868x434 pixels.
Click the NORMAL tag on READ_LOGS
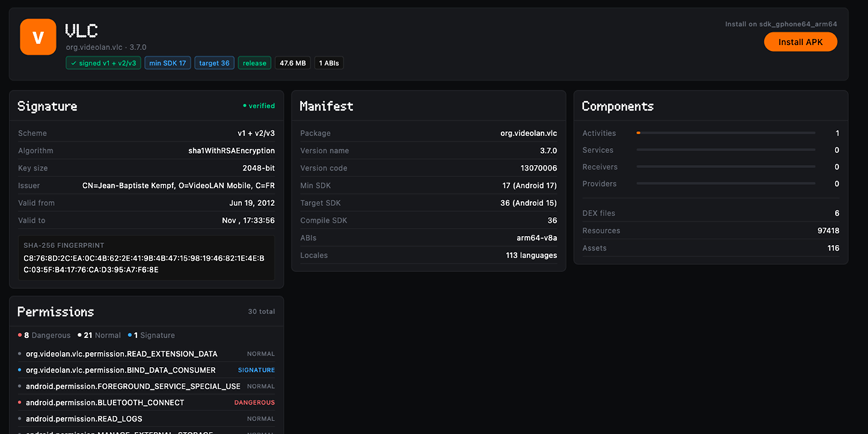pos(261,419)
